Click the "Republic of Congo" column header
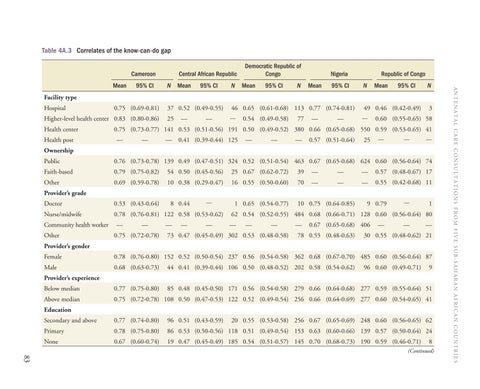Viewport: 480px width, 389px height. pos(403,74)
